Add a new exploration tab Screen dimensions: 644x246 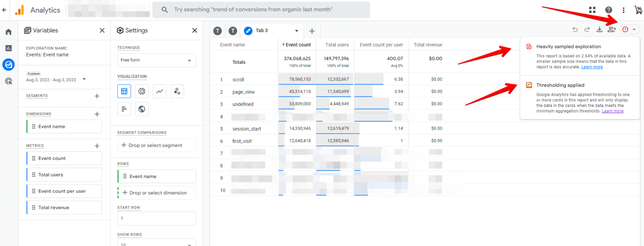(312, 31)
